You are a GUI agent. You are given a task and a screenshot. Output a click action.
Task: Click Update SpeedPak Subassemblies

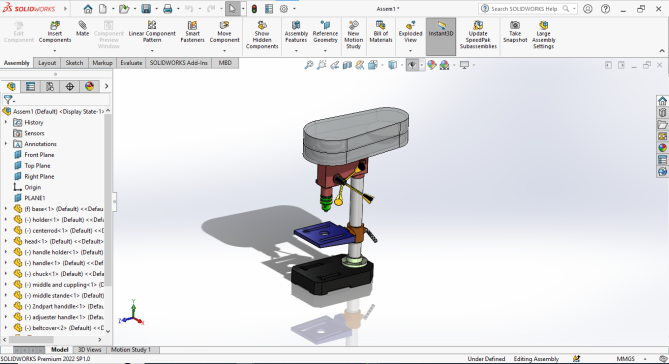[x=478, y=35]
